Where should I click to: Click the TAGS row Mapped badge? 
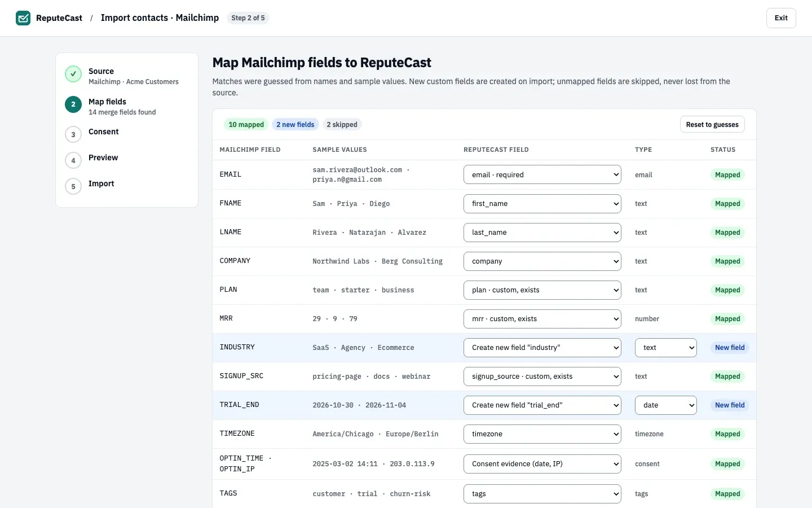click(727, 494)
